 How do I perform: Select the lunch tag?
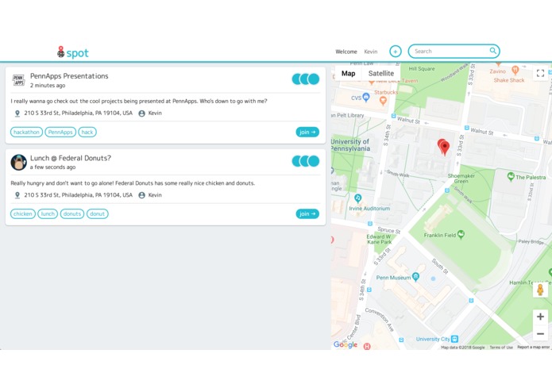click(x=48, y=213)
